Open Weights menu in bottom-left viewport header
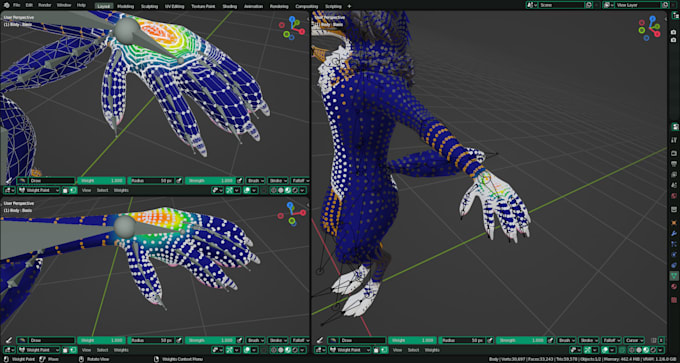680x363 pixels. [121, 350]
